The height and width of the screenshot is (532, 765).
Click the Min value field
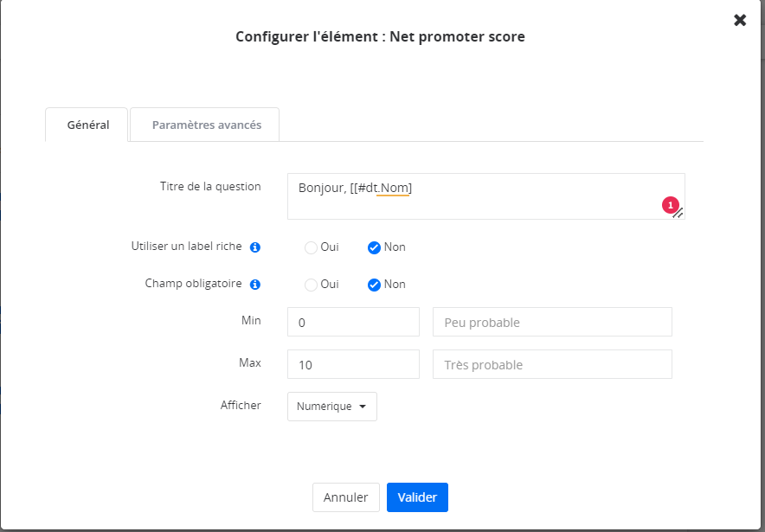[353, 322]
